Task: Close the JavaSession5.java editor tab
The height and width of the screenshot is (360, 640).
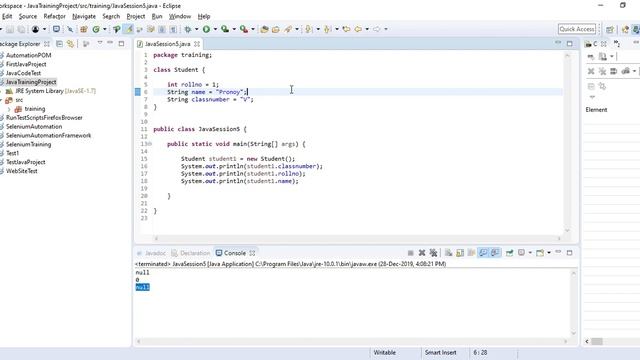Action: (x=197, y=44)
